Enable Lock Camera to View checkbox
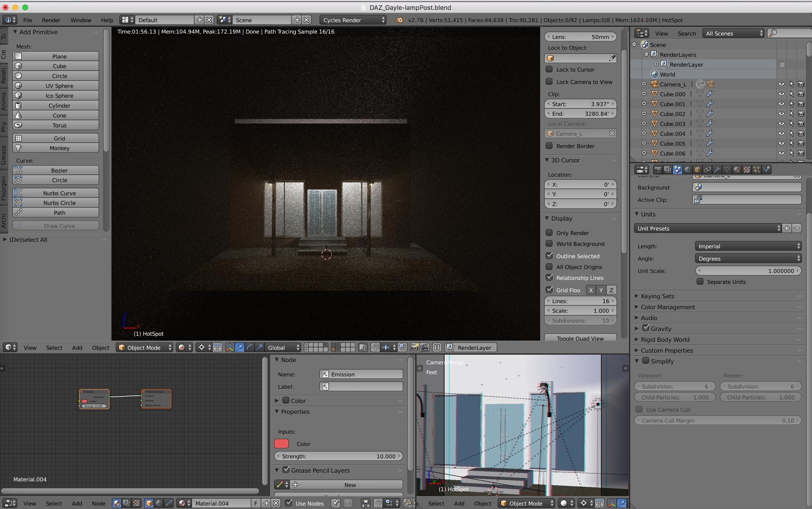Image resolution: width=812 pixels, height=509 pixels. 549,81
